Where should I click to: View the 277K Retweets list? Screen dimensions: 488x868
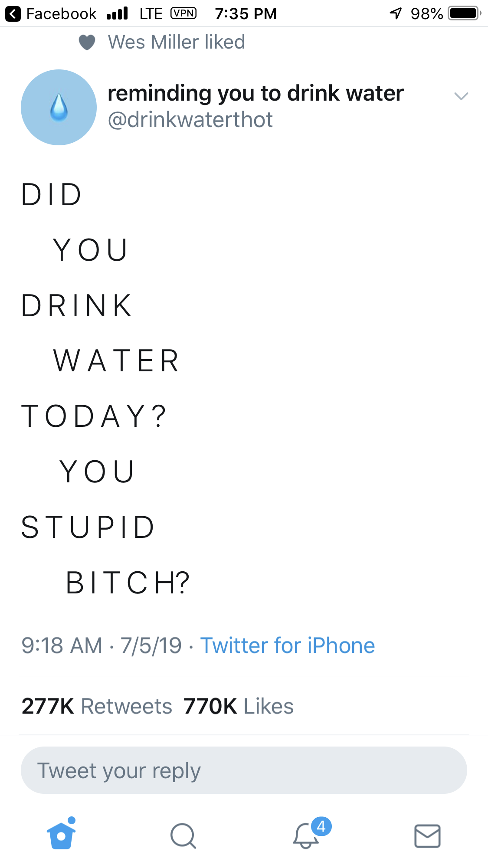97,706
